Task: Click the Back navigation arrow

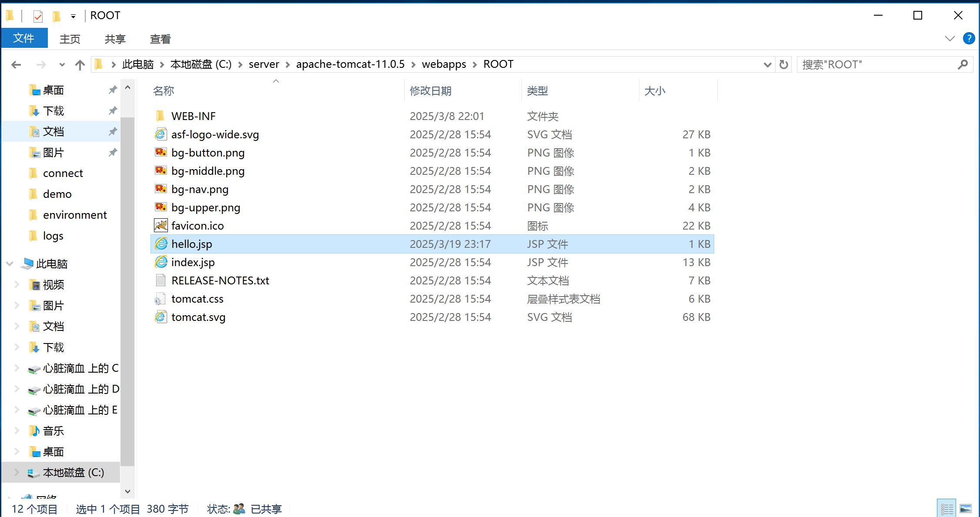Action: [16, 65]
